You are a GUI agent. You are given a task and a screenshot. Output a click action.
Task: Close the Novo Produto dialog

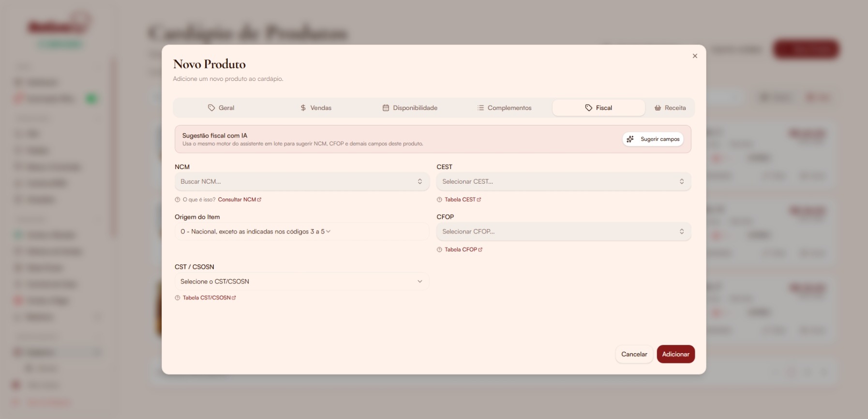695,56
